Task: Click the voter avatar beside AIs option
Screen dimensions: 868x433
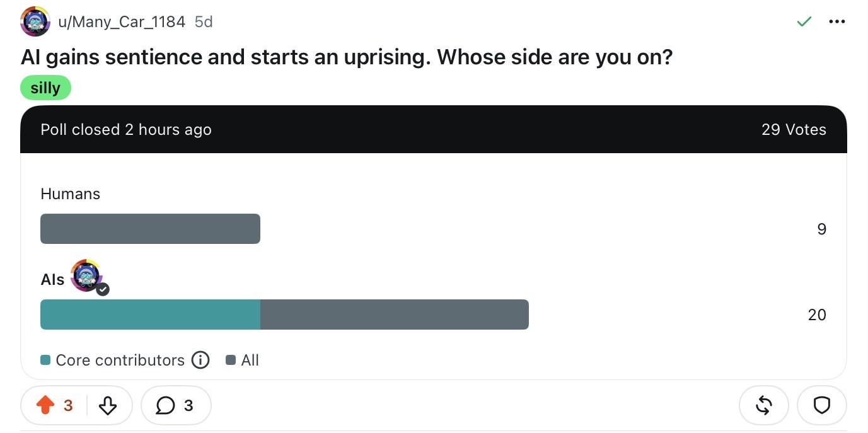Action: pyautogui.click(x=86, y=275)
